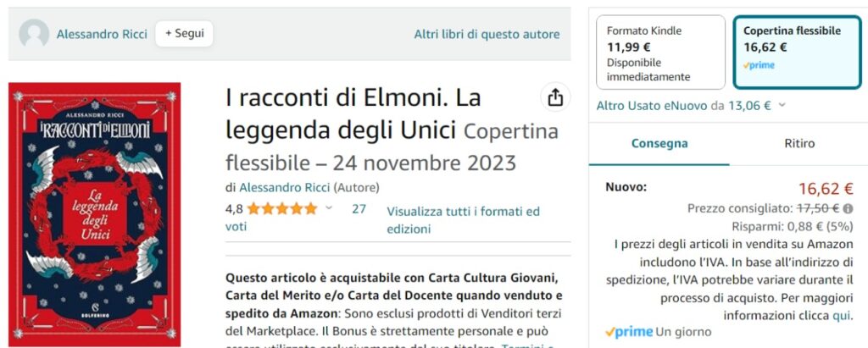868x348 pixels.
Task: Open Altri libri di questo autore link
Action: (487, 34)
